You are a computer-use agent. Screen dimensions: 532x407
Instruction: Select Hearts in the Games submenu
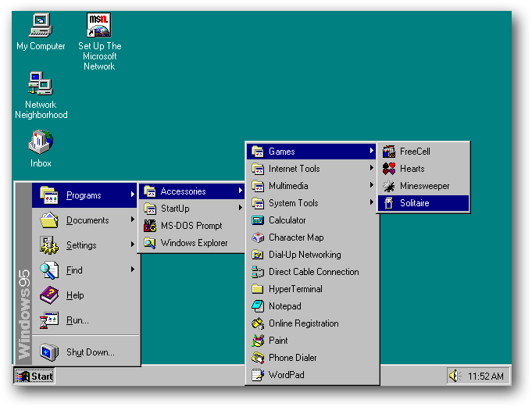[x=412, y=169]
